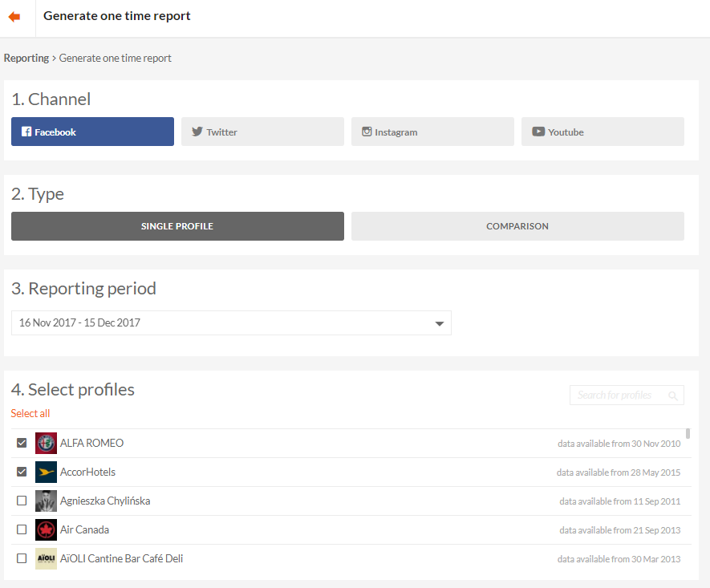Screen dimensions: 710x588
Task: Uncheck the AccorHotels checkbox
Action: click(x=22, y=472)
